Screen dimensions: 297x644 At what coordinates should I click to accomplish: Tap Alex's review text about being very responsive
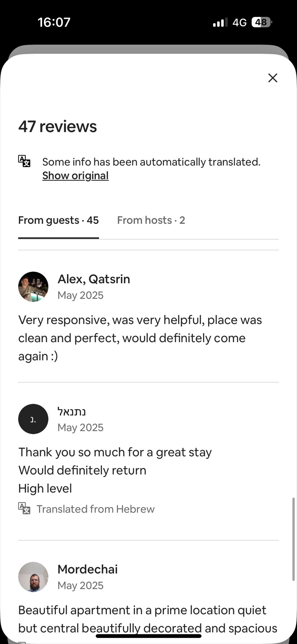click(140, 338)
